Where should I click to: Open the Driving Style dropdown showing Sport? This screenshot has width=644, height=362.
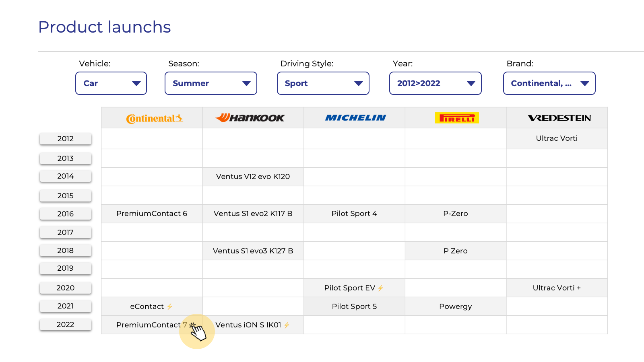click(x=323, y=83)
